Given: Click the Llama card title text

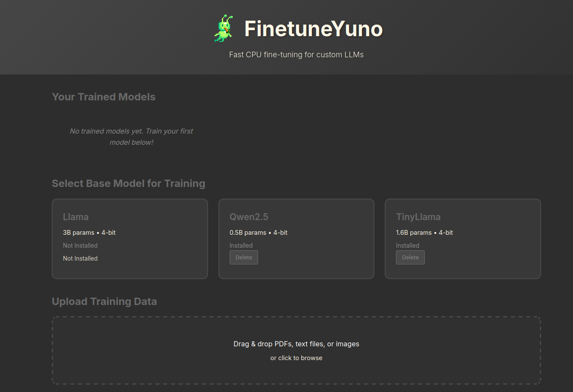Looking at the screenshot, I should tap(75, 217).
